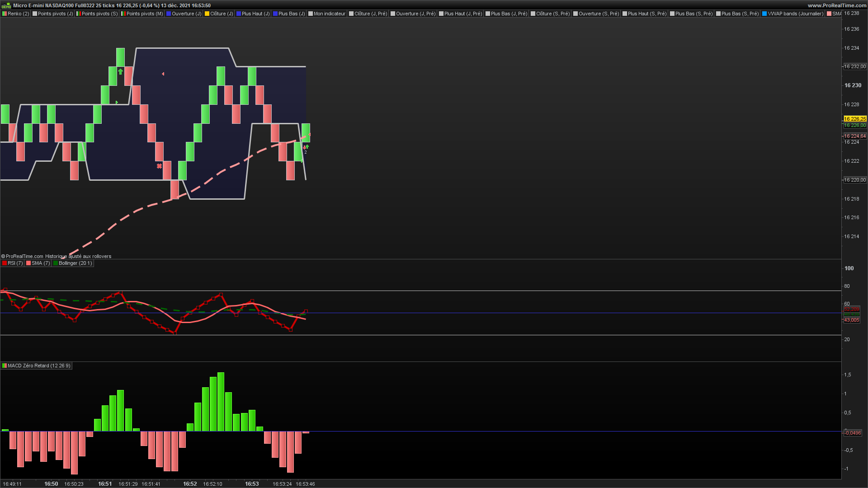The height and width of the screenshot is (488, 868).
Task: Click Ouverture (J) blue color swatch
Action: coord(169,14)
